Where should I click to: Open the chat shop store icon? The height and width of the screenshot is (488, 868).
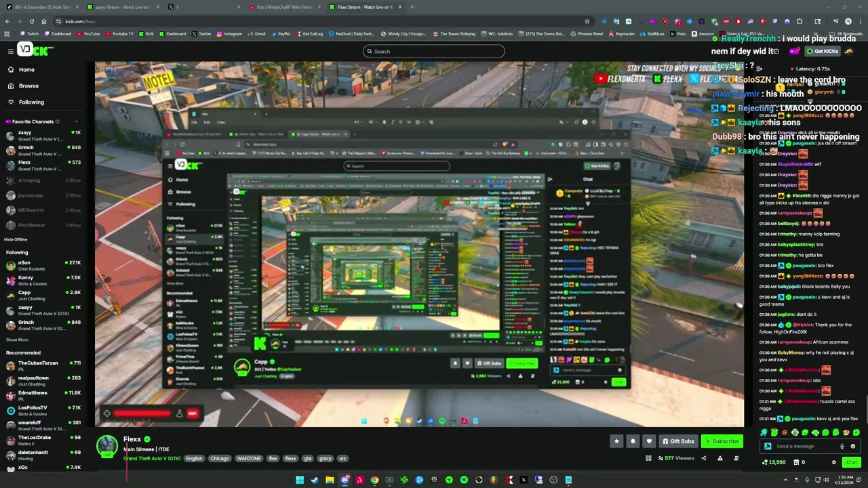(x=795, y=462)
